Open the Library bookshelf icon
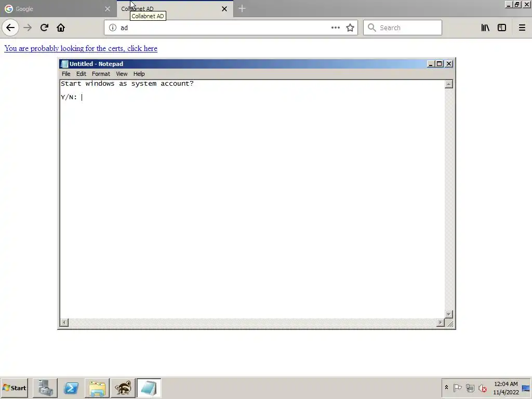Screen dimensions: 532x399 485,28
